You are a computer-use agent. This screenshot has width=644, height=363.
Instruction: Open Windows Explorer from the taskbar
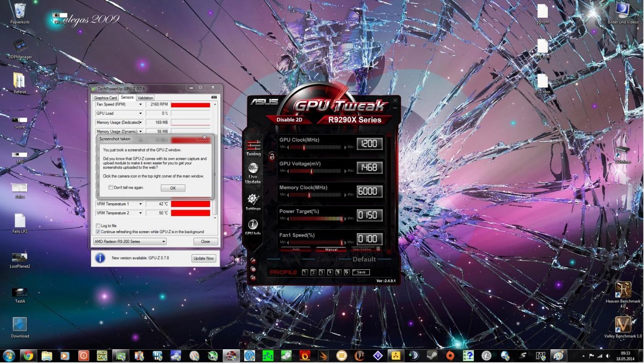click(47, 355)
